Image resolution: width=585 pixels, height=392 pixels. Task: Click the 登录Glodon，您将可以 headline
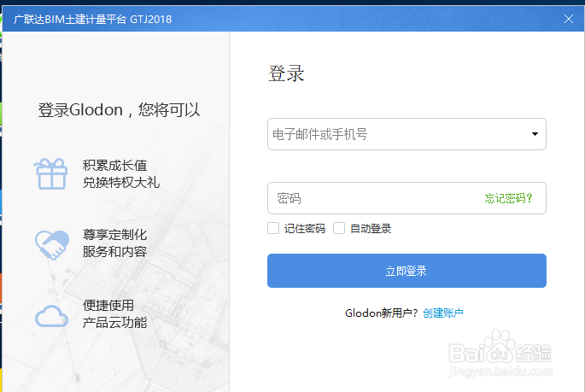[119, 109]
